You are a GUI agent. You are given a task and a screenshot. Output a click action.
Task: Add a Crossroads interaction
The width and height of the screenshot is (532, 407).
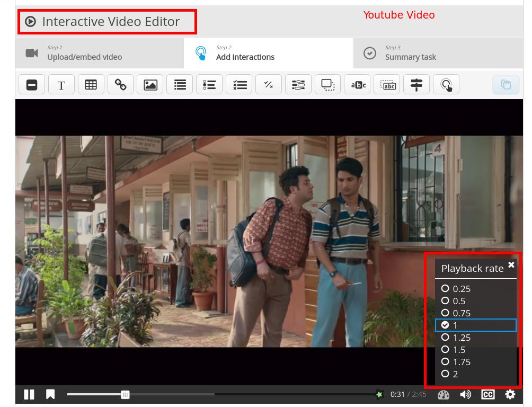point(416,84)
